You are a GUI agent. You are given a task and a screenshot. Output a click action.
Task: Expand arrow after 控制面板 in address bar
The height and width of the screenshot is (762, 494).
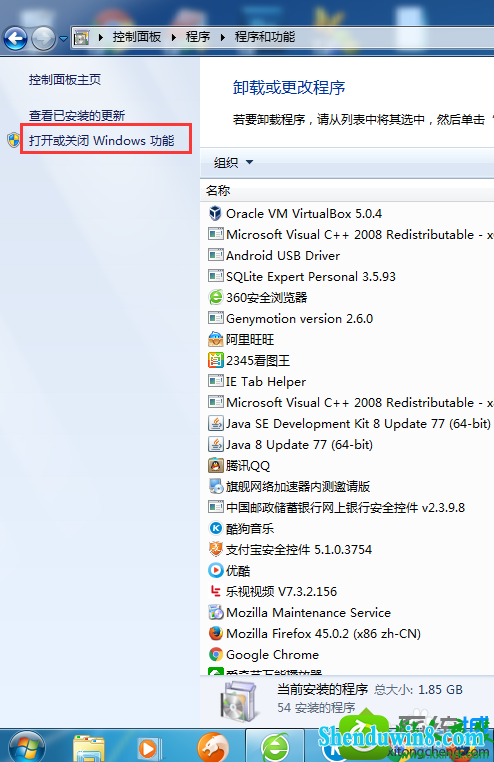pyautogui.click(x=174, y=37)
